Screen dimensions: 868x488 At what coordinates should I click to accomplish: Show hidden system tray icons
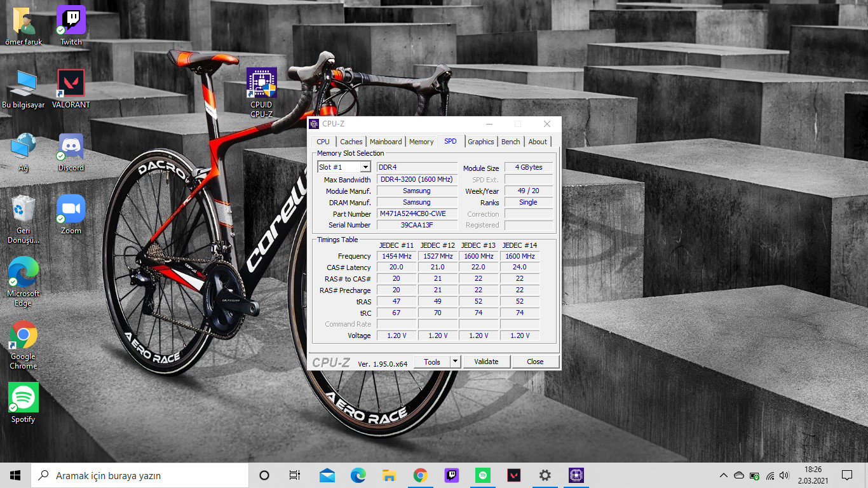(x=723, y=475)
